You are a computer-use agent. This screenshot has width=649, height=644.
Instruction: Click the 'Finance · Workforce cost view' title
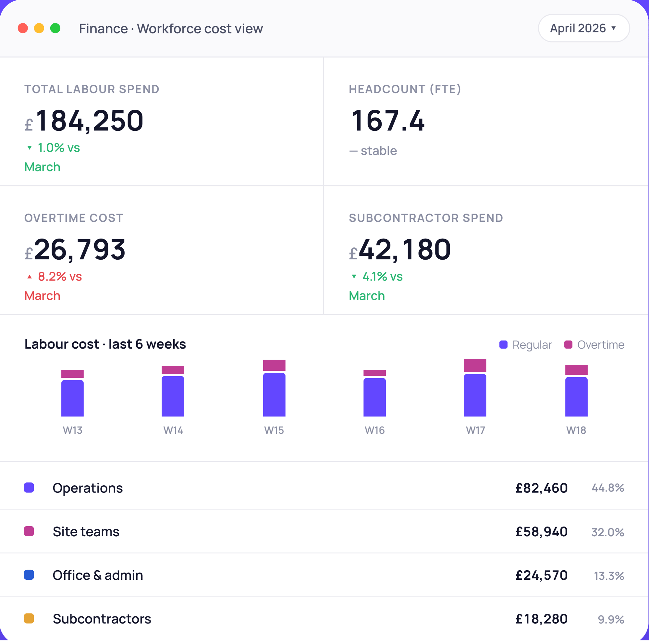point(171,29)
